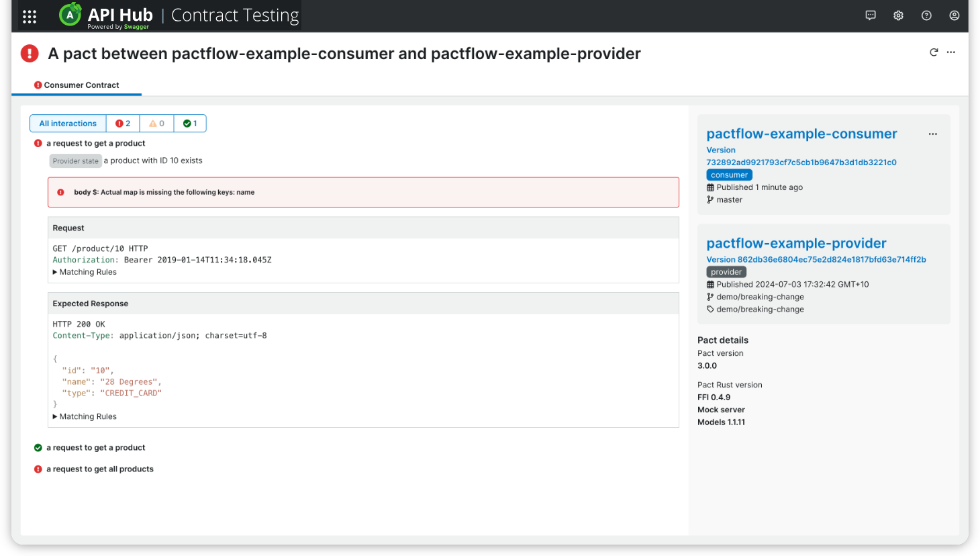Select the Consumer Contract tab
This screenshot has width=980, height=556.
(x=77, y=85)
